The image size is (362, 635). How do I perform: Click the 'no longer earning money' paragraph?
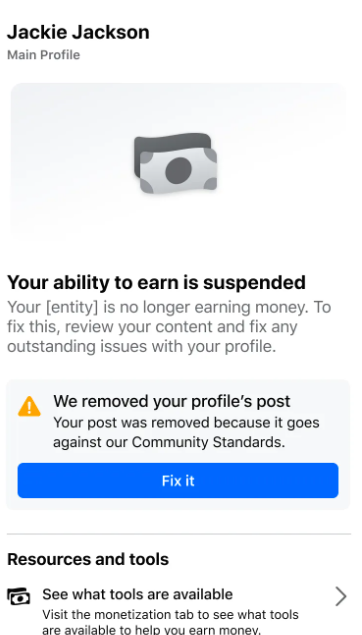click(x=169, y=327)
